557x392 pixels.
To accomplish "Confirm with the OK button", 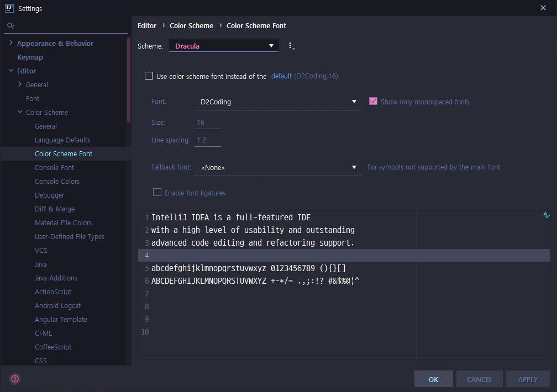I will [x=433, y=379].
